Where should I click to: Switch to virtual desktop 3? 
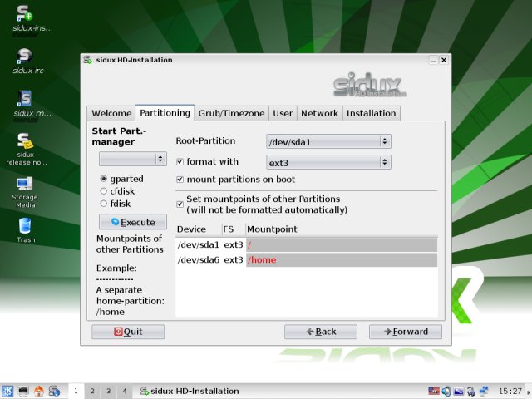(108, 392)
